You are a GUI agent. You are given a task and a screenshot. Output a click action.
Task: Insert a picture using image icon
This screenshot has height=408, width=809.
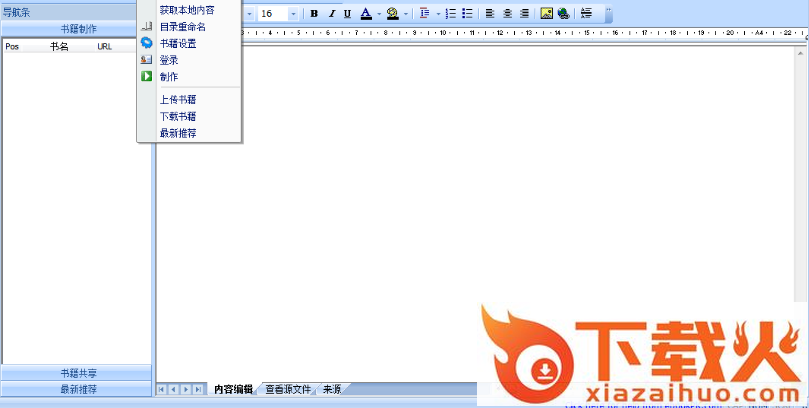(x=547, y=14)
